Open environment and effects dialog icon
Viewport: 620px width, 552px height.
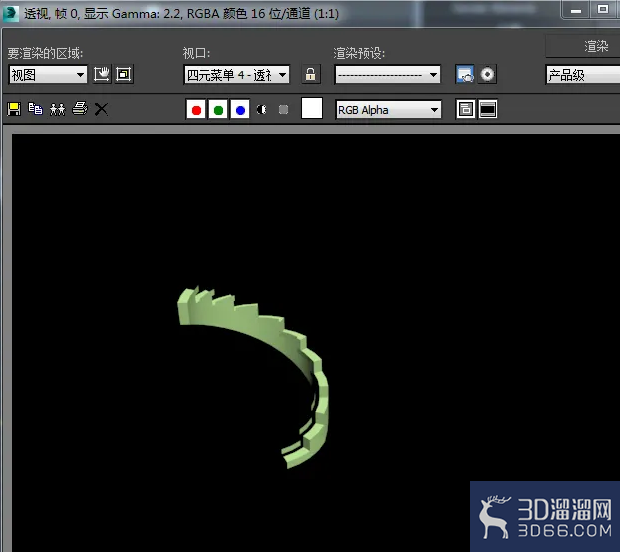click(x=487, y=74)
